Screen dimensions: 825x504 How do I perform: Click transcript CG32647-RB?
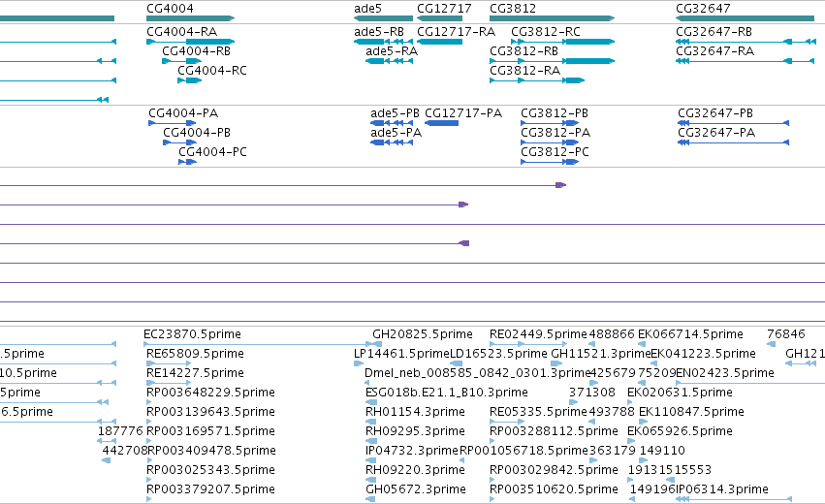click(x=714, y=32)
